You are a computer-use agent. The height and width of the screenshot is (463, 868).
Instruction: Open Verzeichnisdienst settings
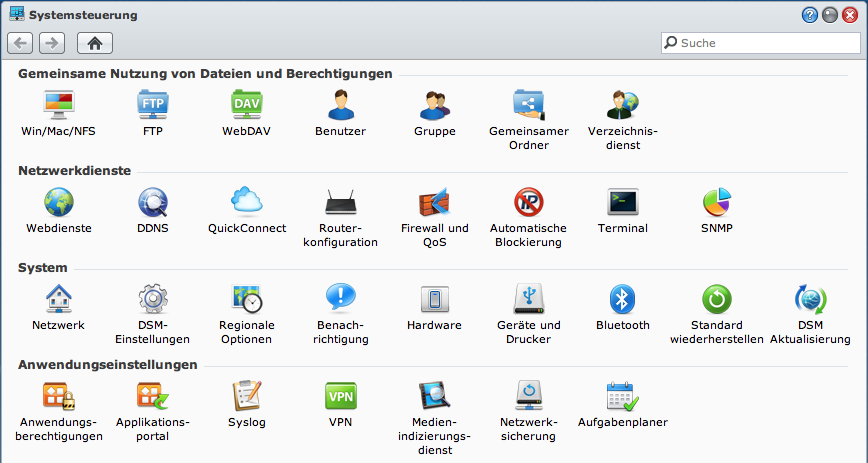click(x=623, y=105)
